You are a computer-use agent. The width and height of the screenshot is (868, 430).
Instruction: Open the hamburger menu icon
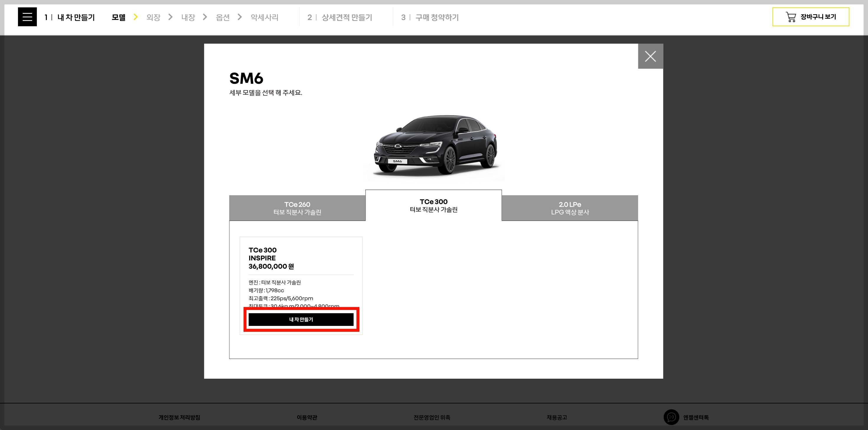click(x=27, y=17)
